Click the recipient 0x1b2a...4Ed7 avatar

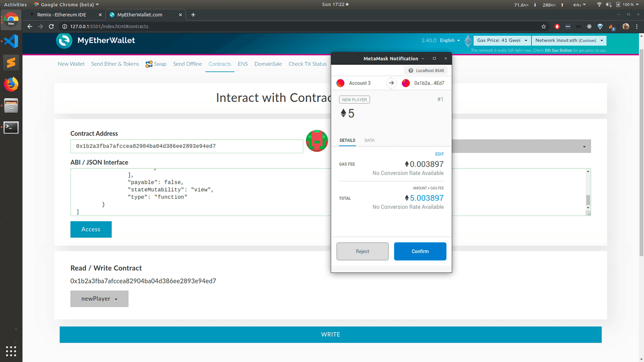pyautogui.click(x=406, y=83)
